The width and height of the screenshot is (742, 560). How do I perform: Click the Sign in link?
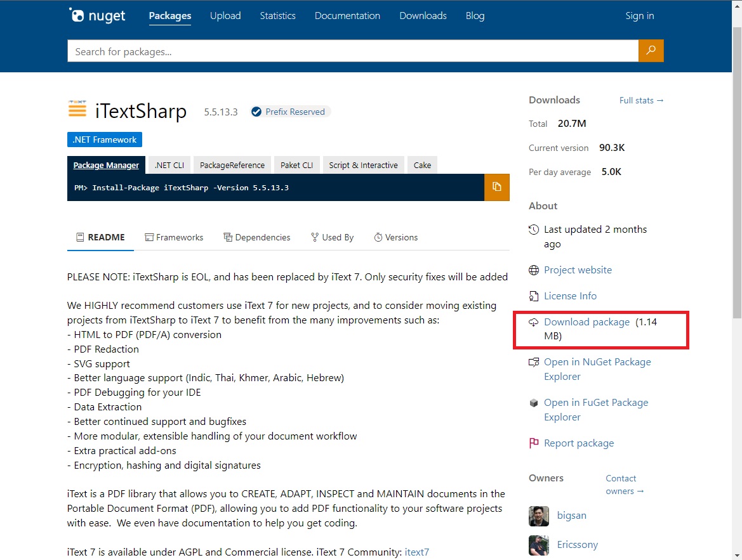[639, 15]
